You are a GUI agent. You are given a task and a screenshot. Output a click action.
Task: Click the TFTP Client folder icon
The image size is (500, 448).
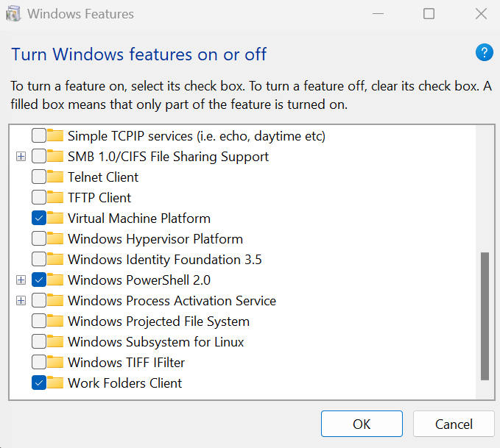(x=55, y=198)
